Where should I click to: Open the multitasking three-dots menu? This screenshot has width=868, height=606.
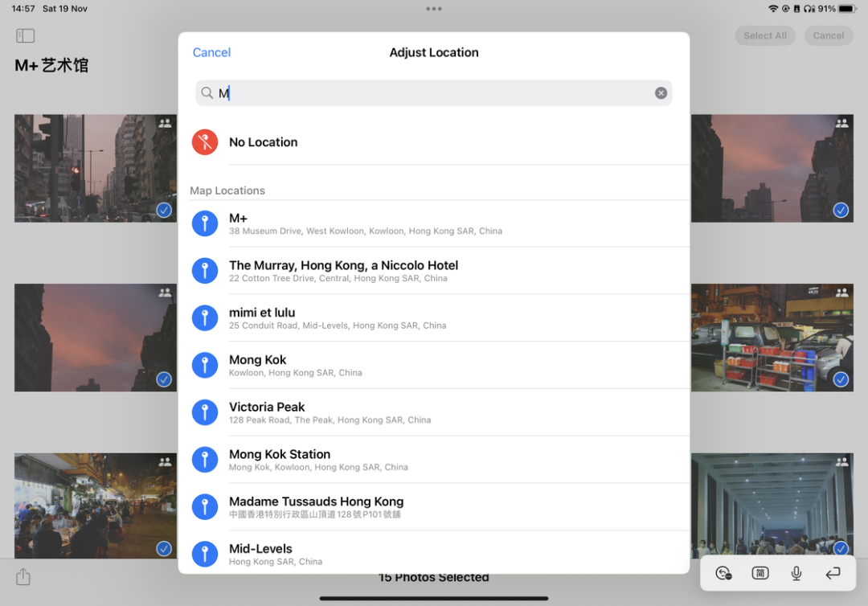pyautogui.click(x=434, y=9)
